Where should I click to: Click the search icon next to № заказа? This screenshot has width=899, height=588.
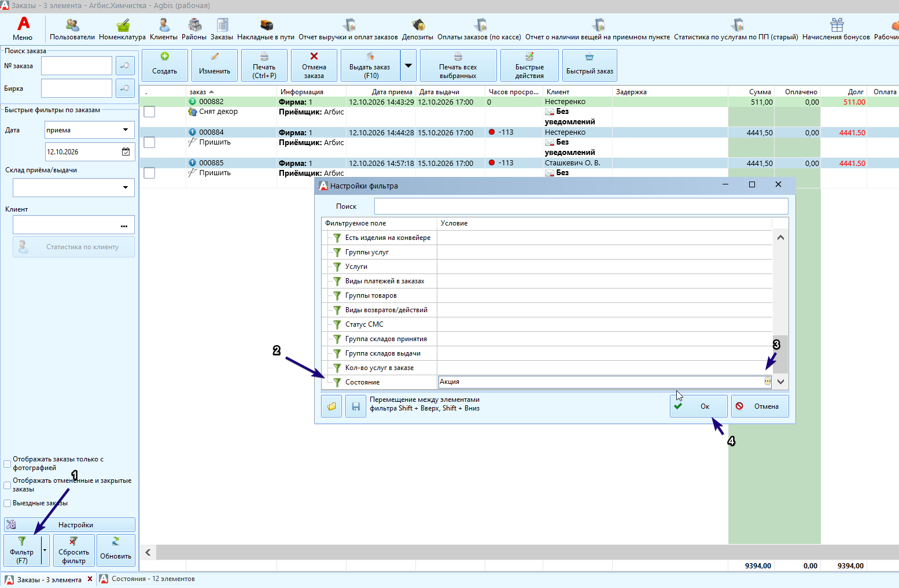tap(125, 66)
